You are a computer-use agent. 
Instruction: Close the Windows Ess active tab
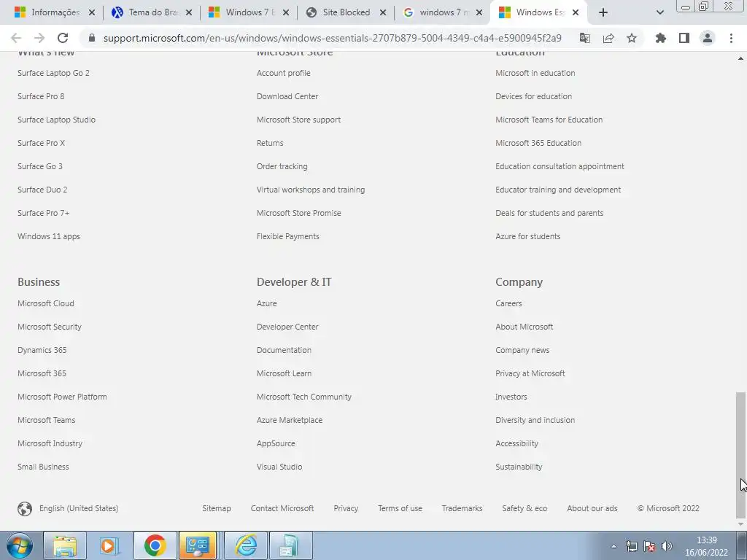click(576, 12)
